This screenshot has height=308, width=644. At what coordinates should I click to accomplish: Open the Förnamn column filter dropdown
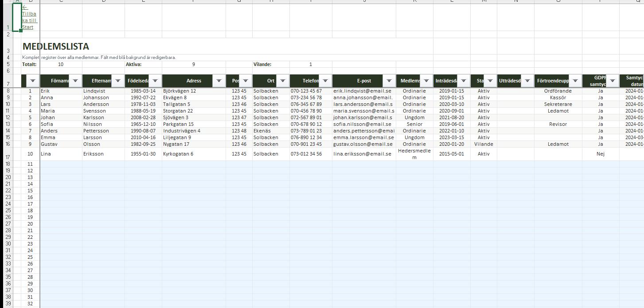pos(75,81)
